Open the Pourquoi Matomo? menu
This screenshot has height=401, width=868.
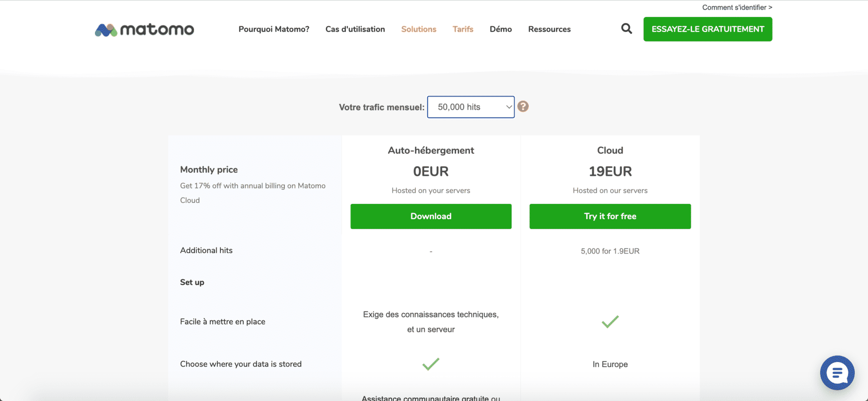(x=274, y=29)
